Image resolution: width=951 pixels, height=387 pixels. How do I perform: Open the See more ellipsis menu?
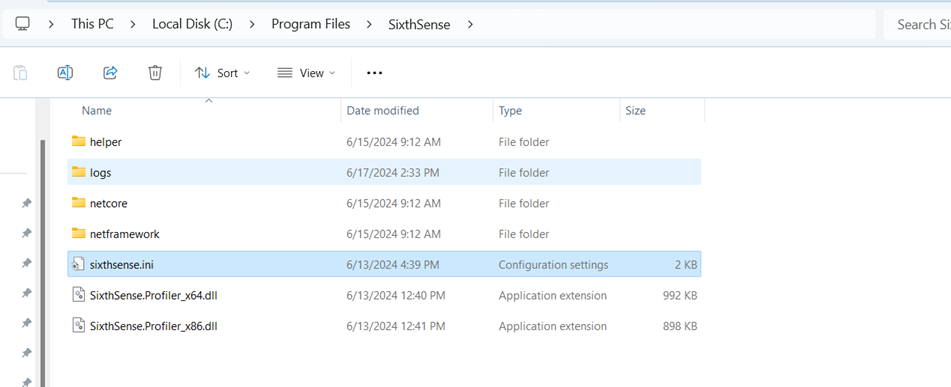(375, 73)
